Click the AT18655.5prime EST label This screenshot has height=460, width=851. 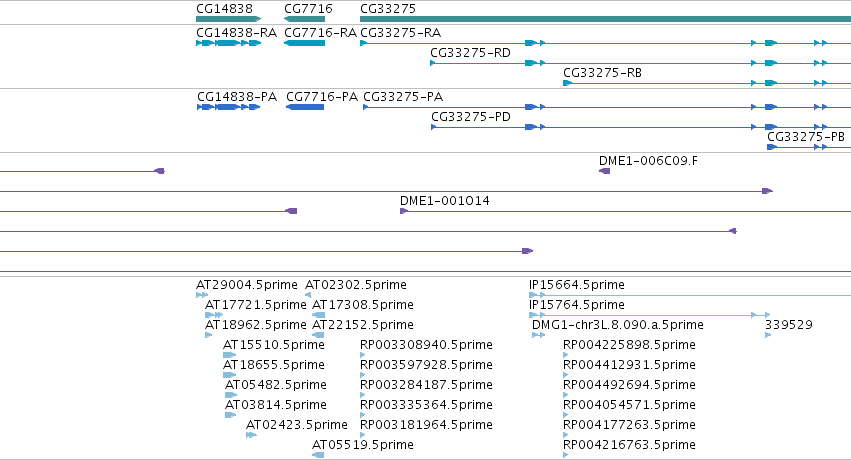click(274, 365)
